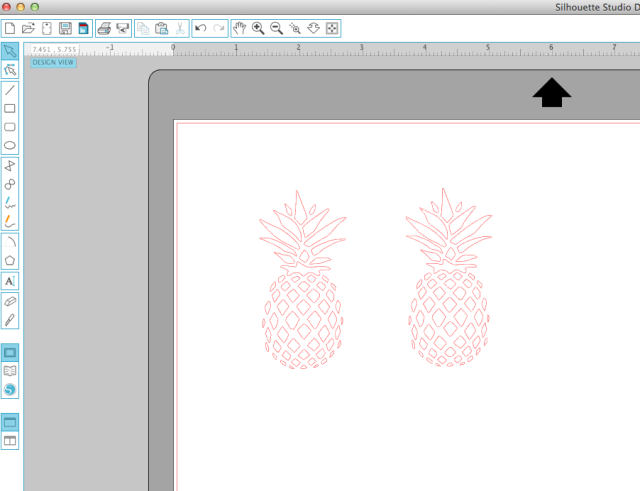This screenshot has height=491, width=640.
Task: Switch to single pane view
Action: 10,422
